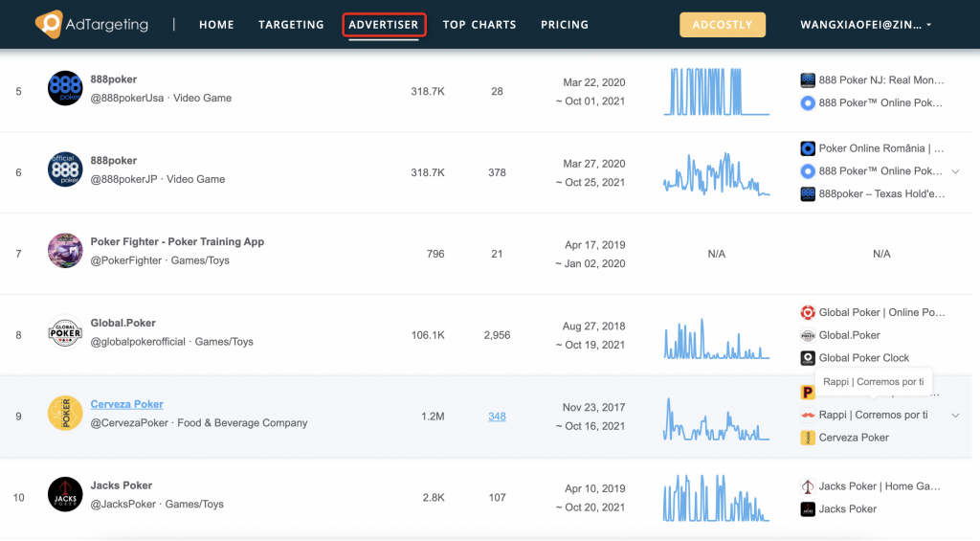Select the ADVERTISER tab
Image resolution: width=980 pixels, height=541 pixels.
(384, 24)
